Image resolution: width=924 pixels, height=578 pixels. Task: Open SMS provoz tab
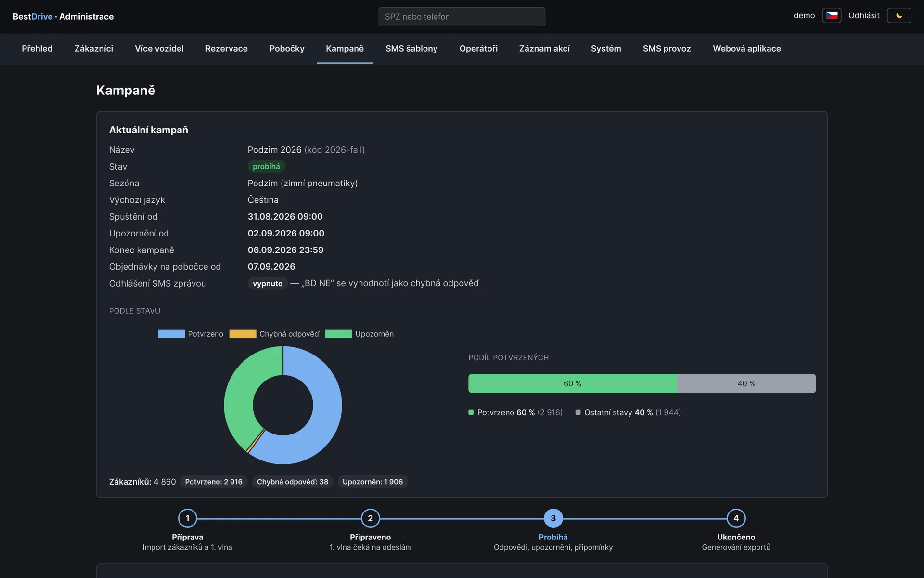667,49
